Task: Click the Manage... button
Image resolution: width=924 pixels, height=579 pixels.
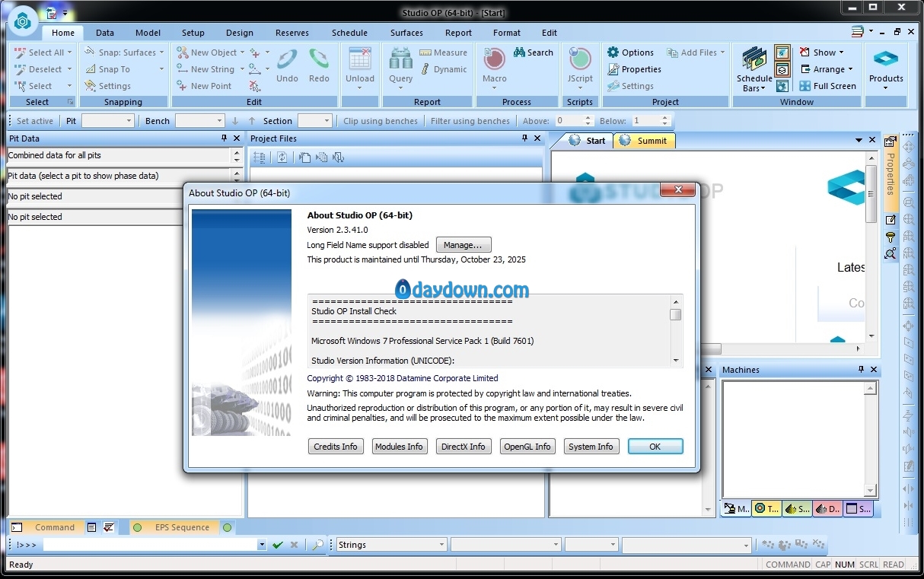Action: [464, 245]
